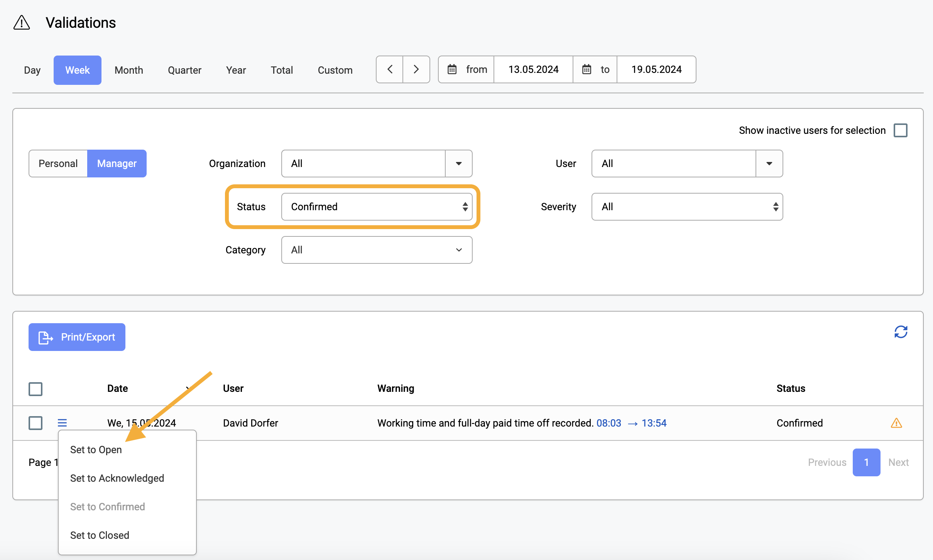Choose Set to Closed in context menu

[x=100, y=535]
